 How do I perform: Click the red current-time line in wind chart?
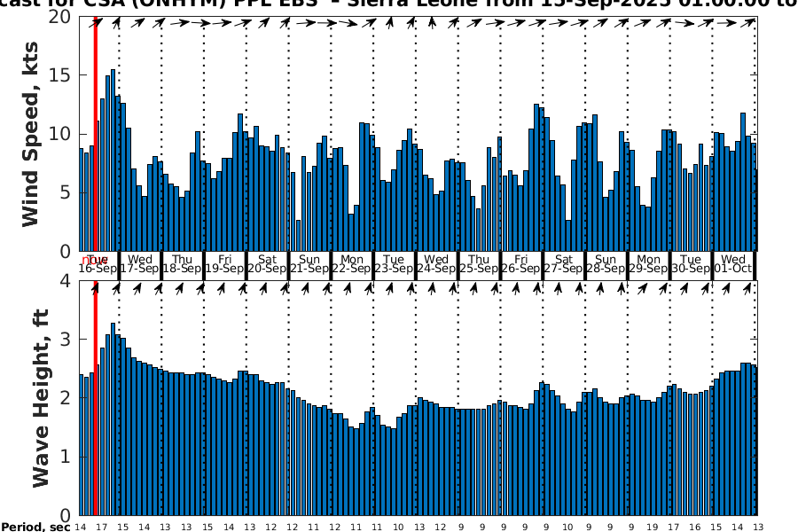tap(95, 133)
